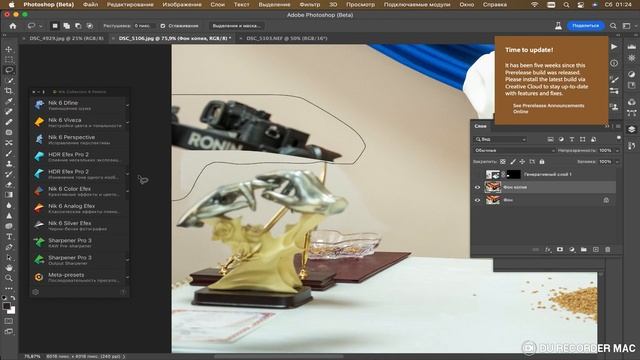Select the Фон копия layer thumbnail

click(493, 187)
